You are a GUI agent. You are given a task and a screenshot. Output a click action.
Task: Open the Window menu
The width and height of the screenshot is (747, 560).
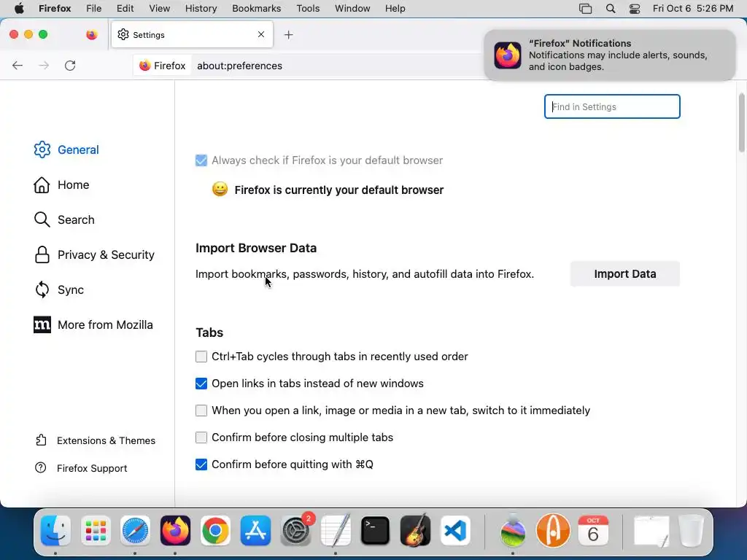coord(352,9)
